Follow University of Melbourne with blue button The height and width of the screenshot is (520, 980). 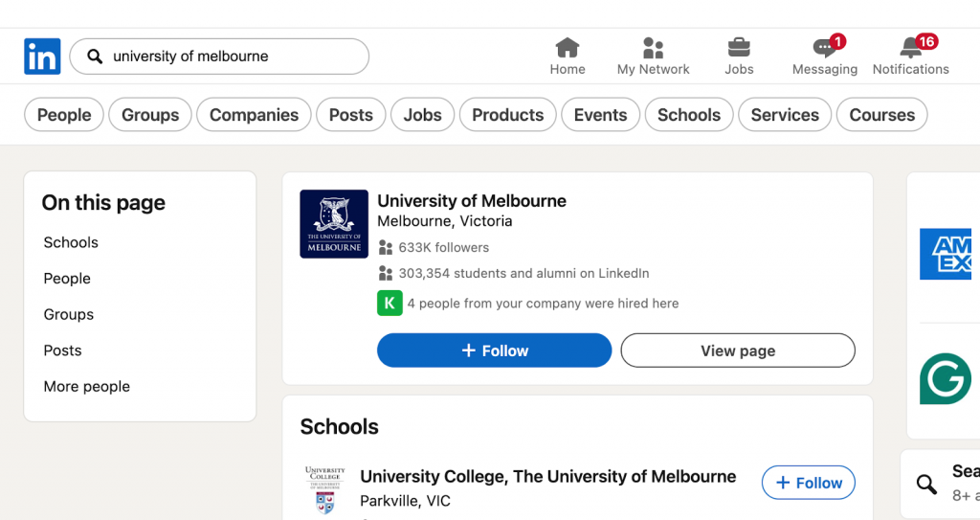click(x=495, y=350)
